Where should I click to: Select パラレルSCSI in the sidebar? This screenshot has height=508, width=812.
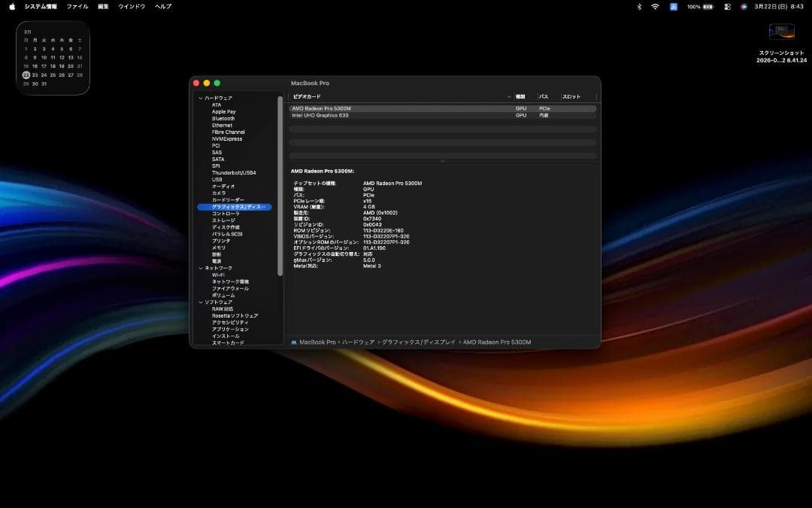227,234
